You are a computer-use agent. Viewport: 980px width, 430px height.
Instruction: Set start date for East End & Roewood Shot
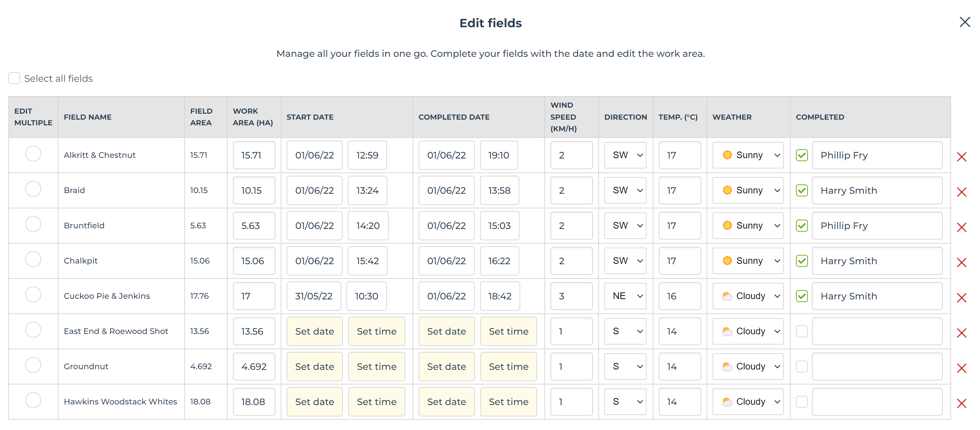pyautogui.click(x=314, y=331)
